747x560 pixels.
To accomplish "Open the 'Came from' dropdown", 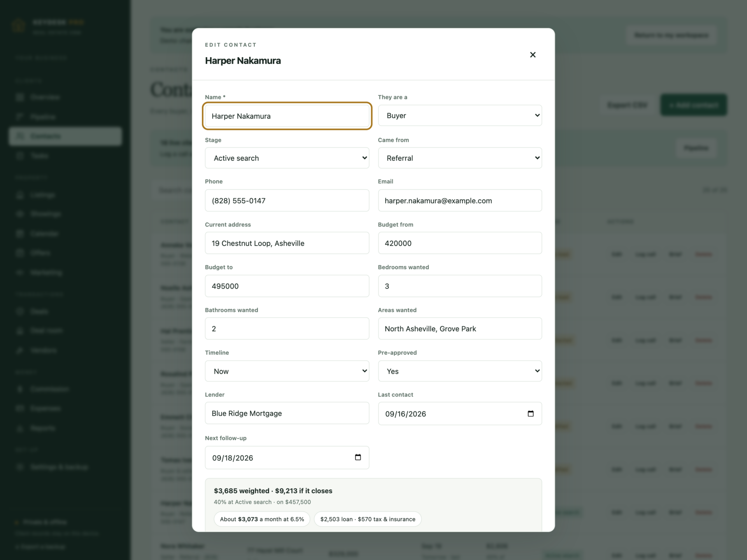I will coord(460,158).
